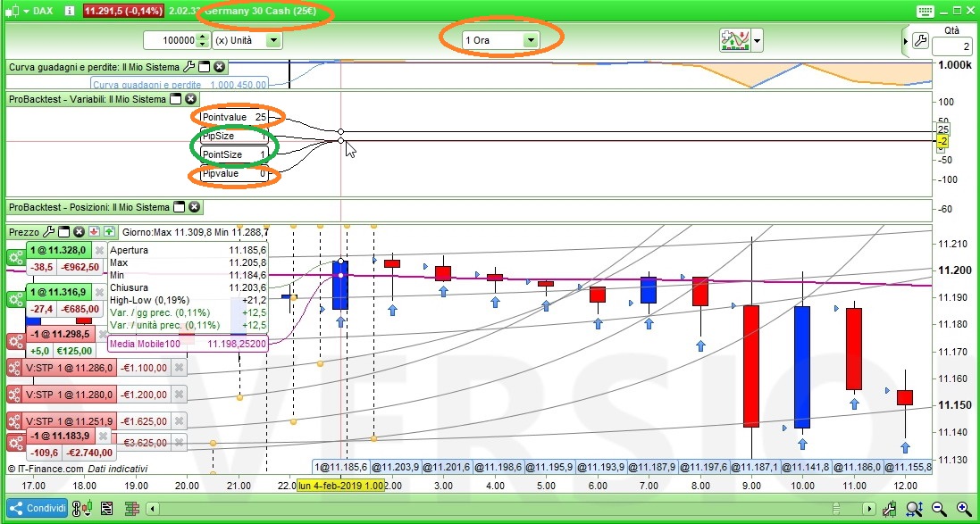Click the red down-arrow icon in the Prezzo header
The image size is (980, 524).
(94, 232)
